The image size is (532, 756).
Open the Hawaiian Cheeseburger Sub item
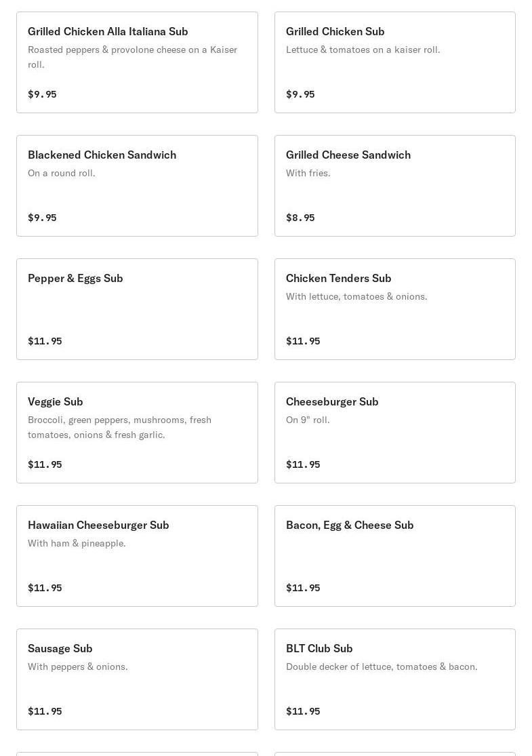[137, 556]
